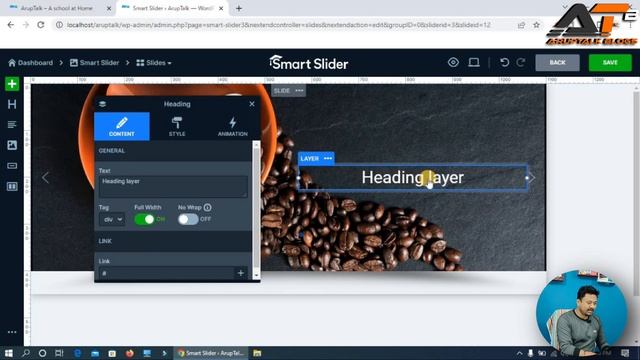Close the Heading layer window

click(x=252, y=104)
